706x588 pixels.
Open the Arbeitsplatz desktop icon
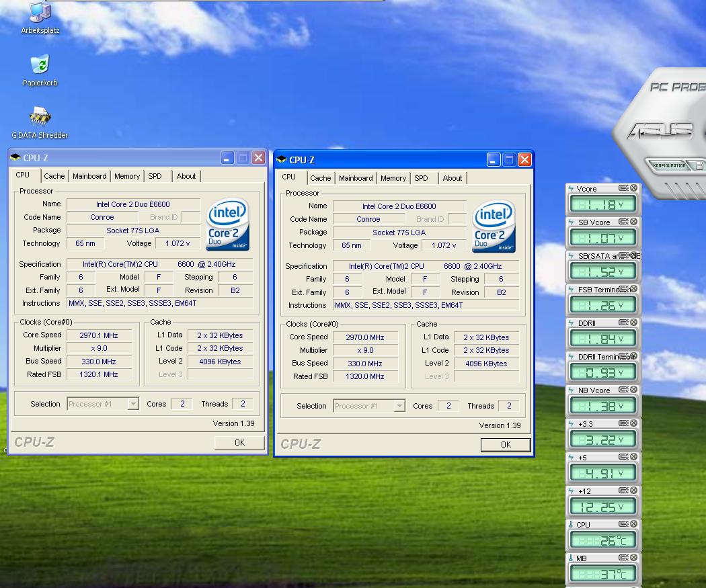pos(40,18)
